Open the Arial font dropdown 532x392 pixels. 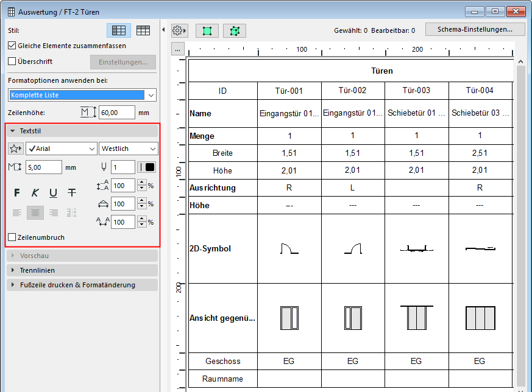click(62, 149)
